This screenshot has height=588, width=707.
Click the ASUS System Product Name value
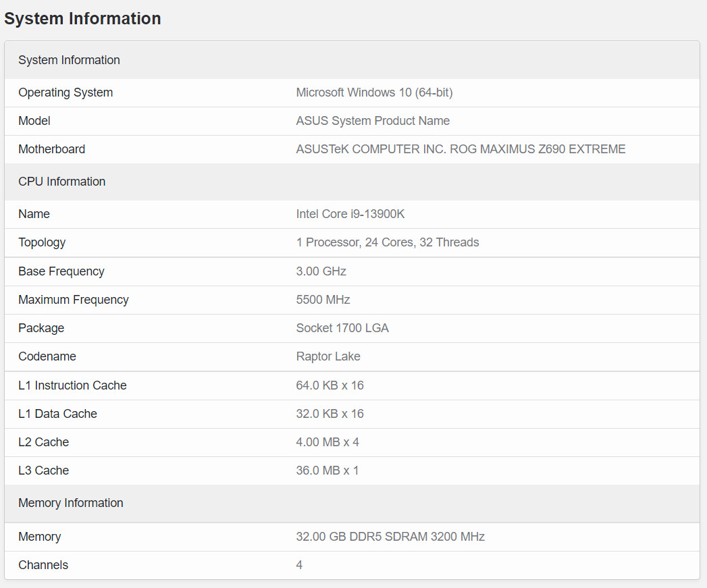[373, 121]
